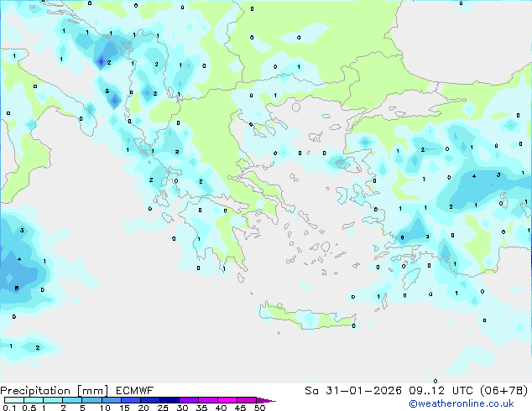This screenshot has width=532, height=411.
Task: Click the legend value "50"
Action: tap(259, 408)
